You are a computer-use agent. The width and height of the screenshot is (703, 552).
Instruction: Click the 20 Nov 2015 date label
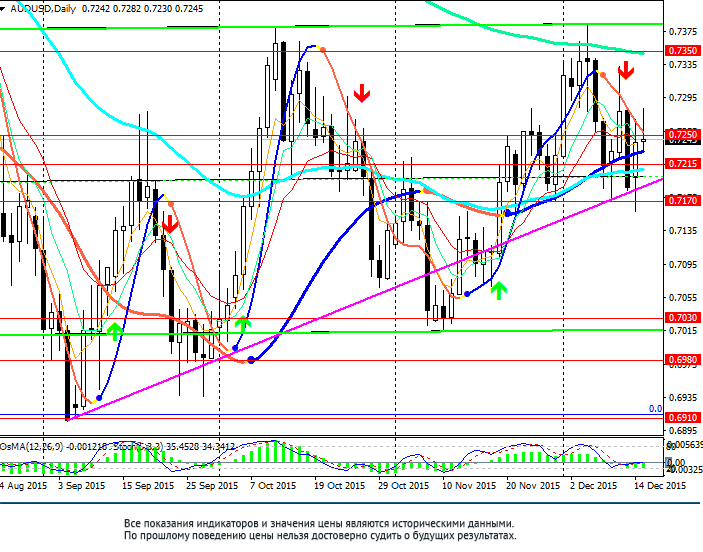click(533, 486)
